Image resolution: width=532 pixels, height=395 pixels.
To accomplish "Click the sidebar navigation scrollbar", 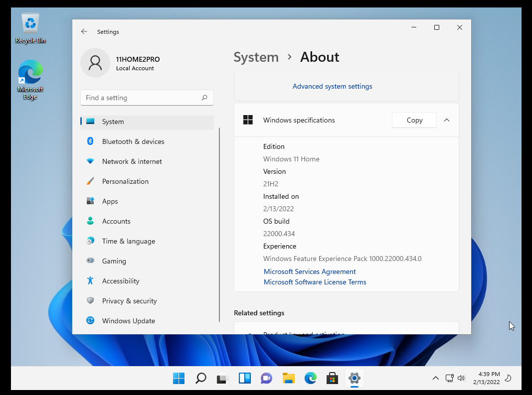I will 219,225.
